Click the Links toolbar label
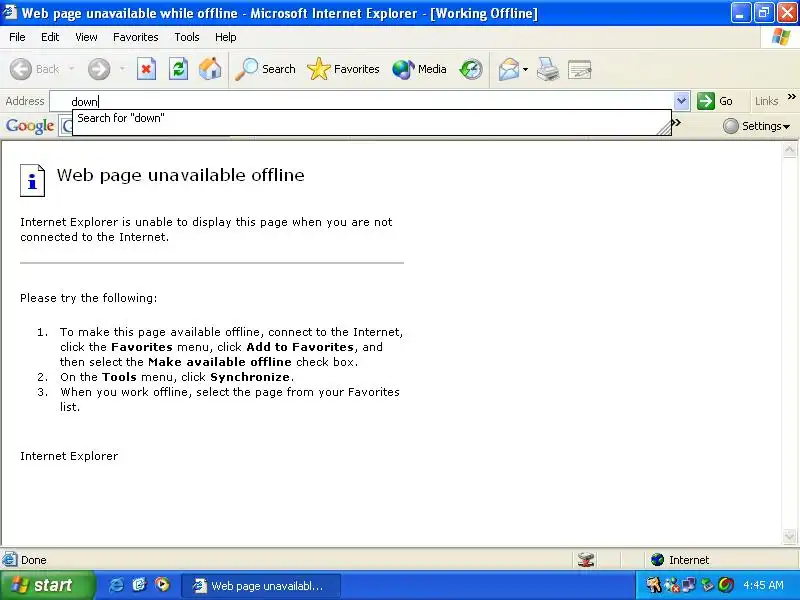 coord(766,101)
